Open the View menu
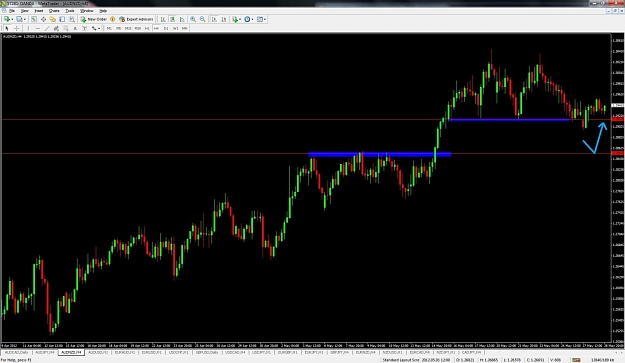 24,11
